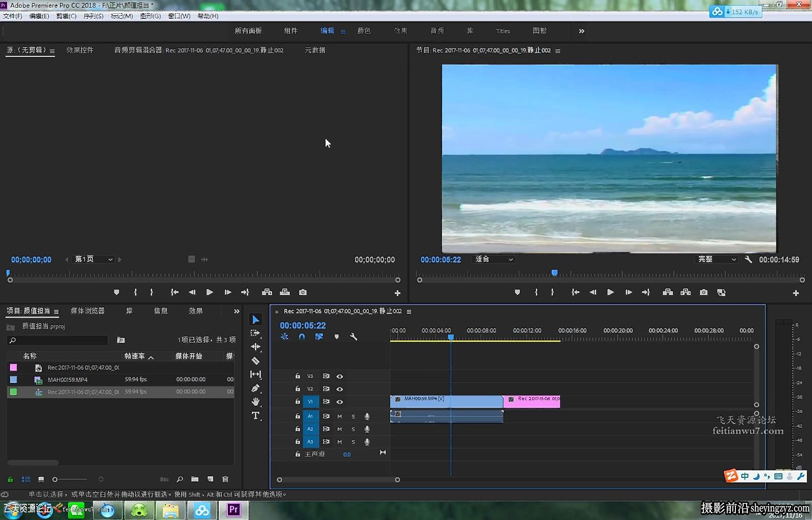Screen dimensions: 812x520
Task: Add marker in timeline header
Action: coord(336,337)
